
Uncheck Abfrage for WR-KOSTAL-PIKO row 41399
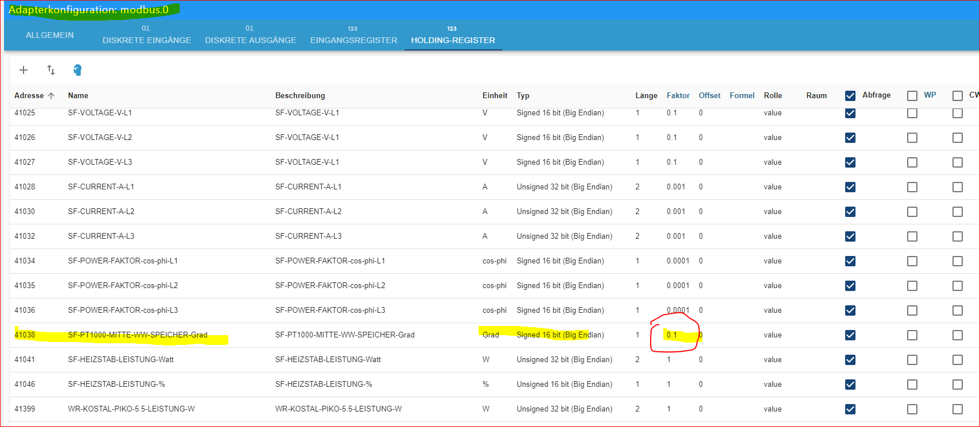tap(850, 409)
